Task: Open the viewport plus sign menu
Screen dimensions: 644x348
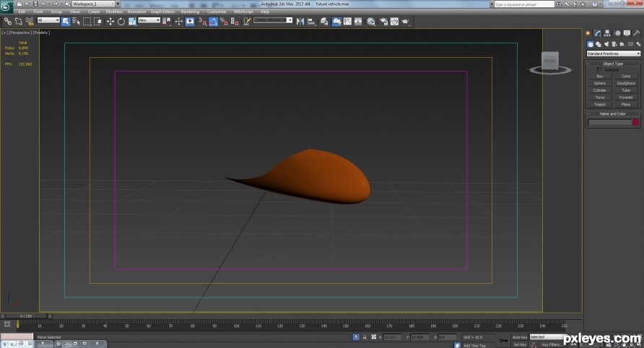Action: 4,32
